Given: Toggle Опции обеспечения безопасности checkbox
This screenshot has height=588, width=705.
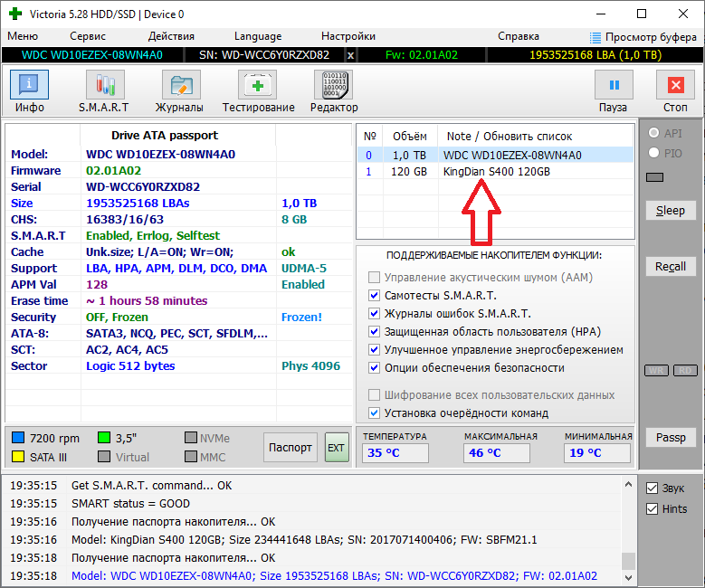Looking at the screenshot, I should tap(374, 367).
